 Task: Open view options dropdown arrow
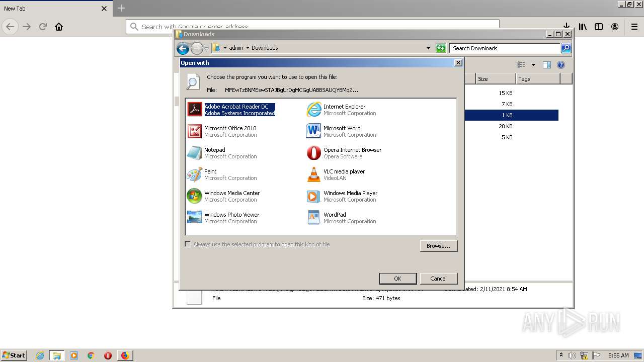click(533, 65)
